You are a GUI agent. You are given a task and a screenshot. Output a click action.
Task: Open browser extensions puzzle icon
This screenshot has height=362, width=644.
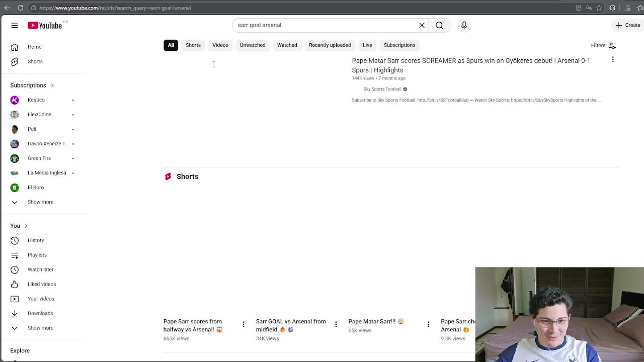click(612, 8)
